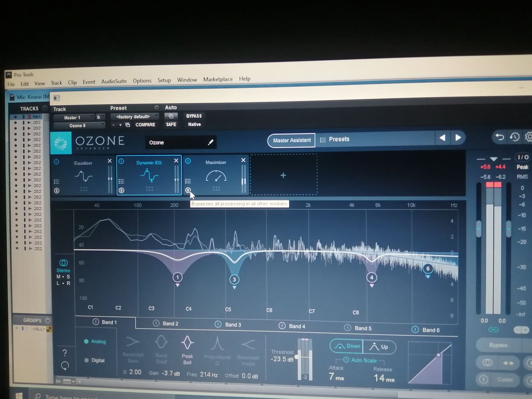Switch to Band 5 tab
This screenshot has height=399, width=532.
(358, 328)
